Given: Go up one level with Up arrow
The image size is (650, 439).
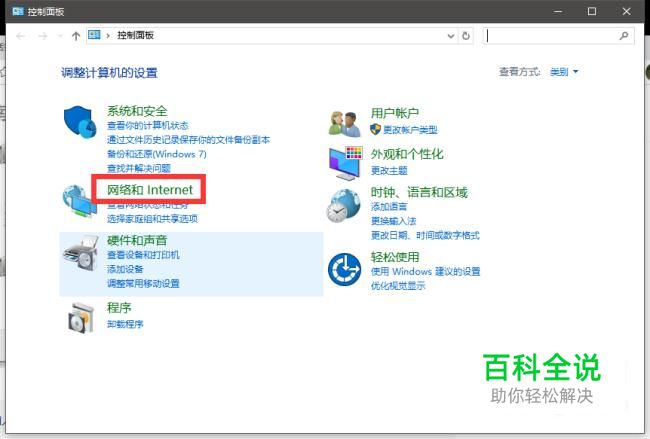Looking at the screenshot, I should (x=75, y=36).
